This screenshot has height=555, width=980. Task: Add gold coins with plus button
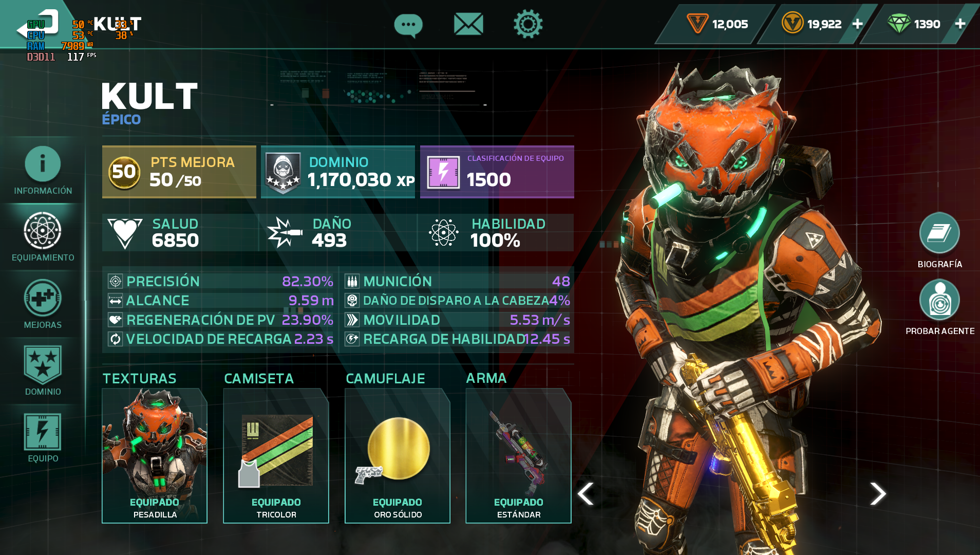(857, 24)
